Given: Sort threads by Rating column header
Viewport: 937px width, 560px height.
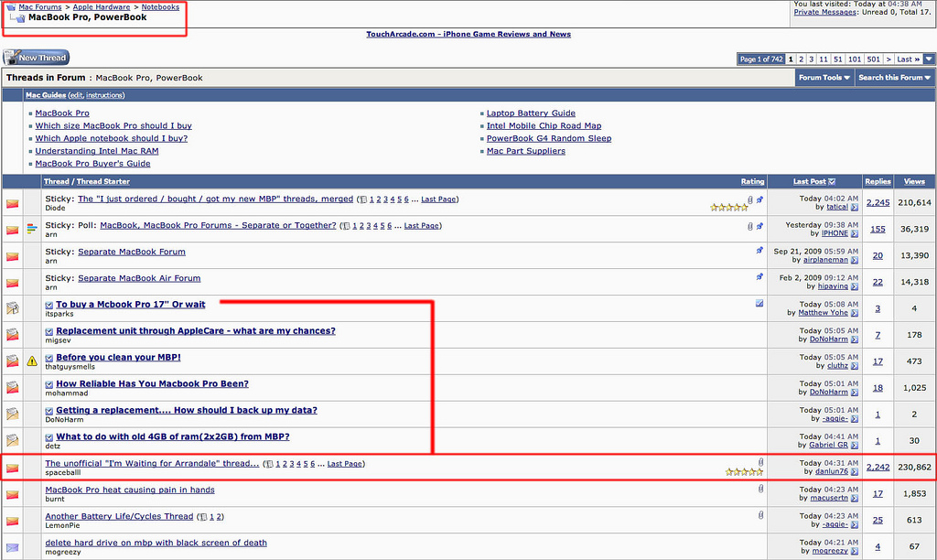Looking at the screenshot, I should pos(752,182).
